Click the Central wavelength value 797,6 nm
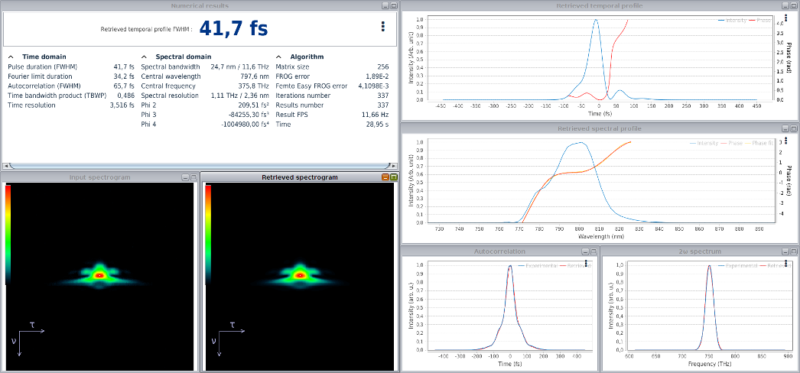800x373 pixels. click(255, 77)
